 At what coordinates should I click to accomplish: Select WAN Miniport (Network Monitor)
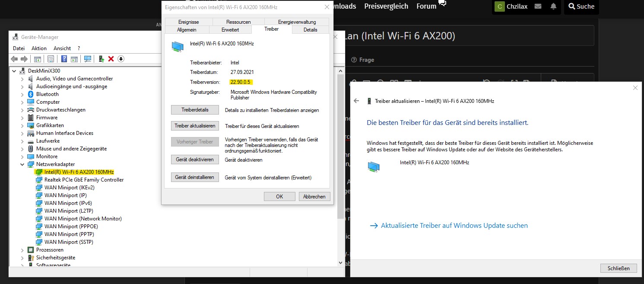click(x=83, y=219)
